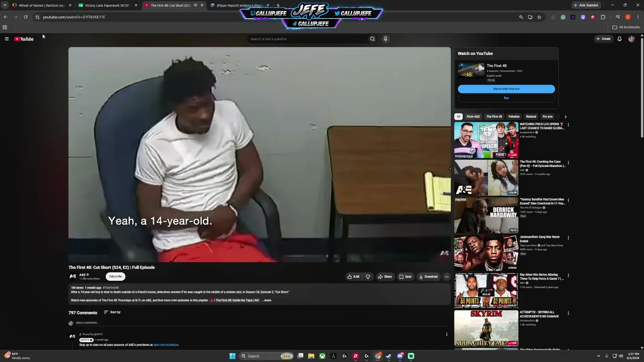Open options for the pinned @AETV comment

pyautogui.click(x=446, y=334)
